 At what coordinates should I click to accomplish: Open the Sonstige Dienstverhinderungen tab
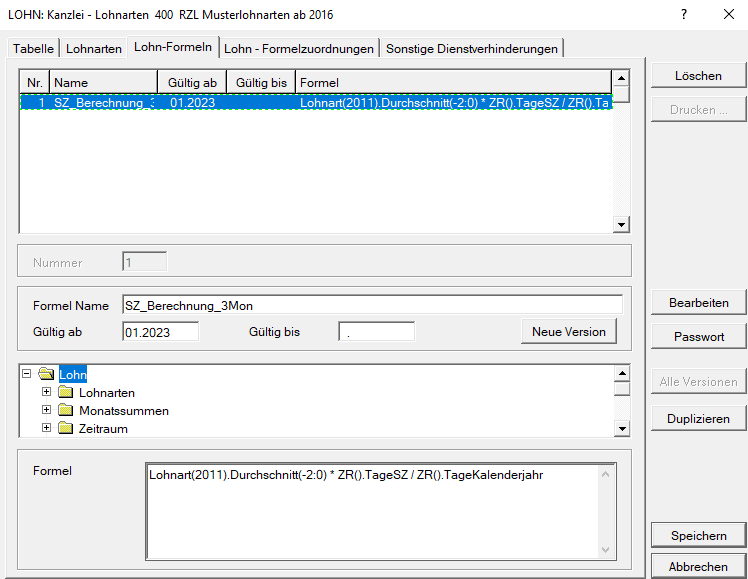coord(472,48)
